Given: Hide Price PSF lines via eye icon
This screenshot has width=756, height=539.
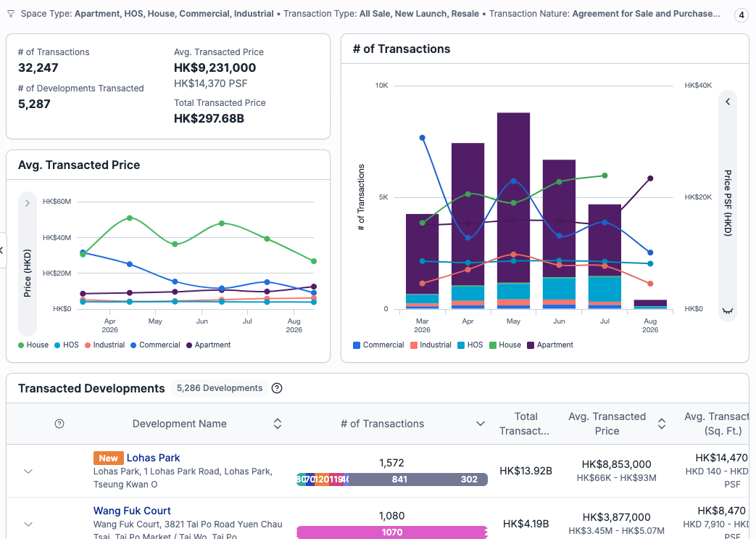Looking at the screenshot, I should pos(728,310).
